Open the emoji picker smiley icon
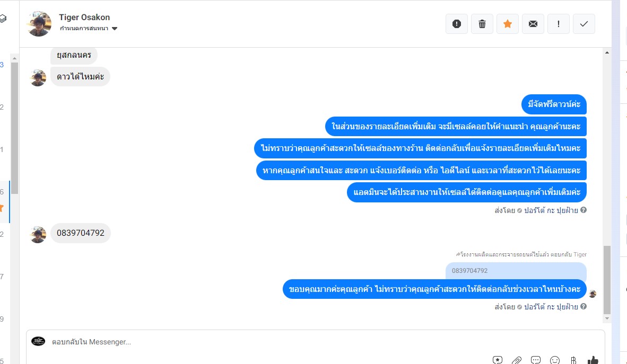627x364 pixels. click(x=555, y=360)
